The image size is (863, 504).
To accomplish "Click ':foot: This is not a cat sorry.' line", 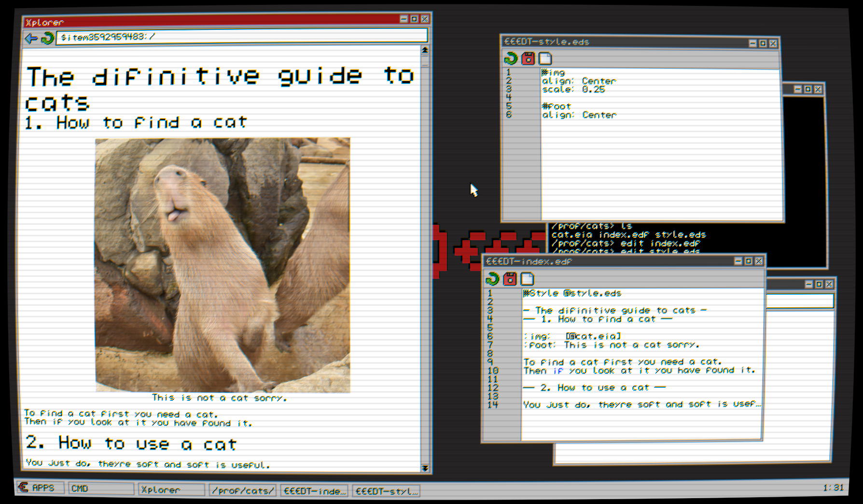I will (x=612, y=345).
